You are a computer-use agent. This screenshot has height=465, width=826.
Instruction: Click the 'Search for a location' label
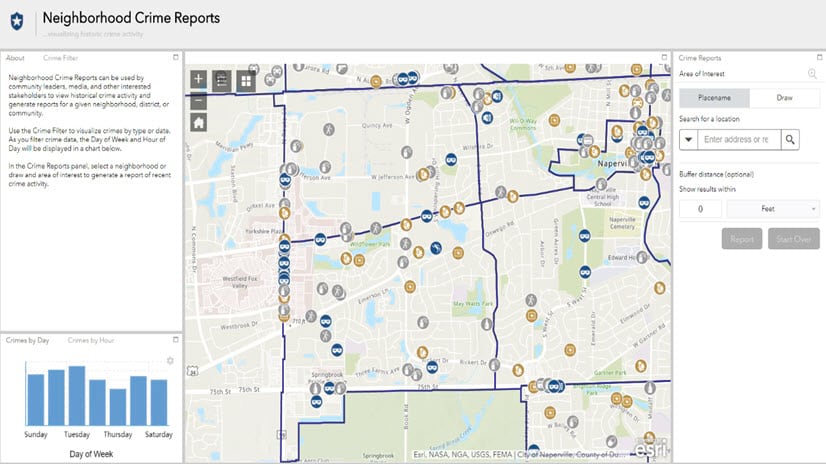[x=709, y=119]
